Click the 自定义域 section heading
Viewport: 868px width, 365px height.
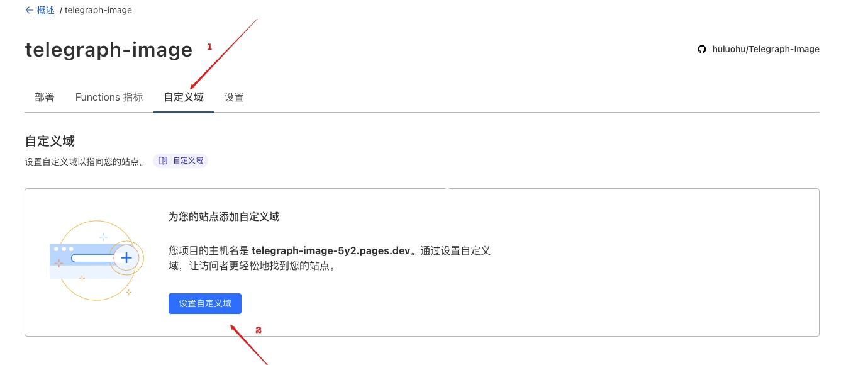point(50,141)
